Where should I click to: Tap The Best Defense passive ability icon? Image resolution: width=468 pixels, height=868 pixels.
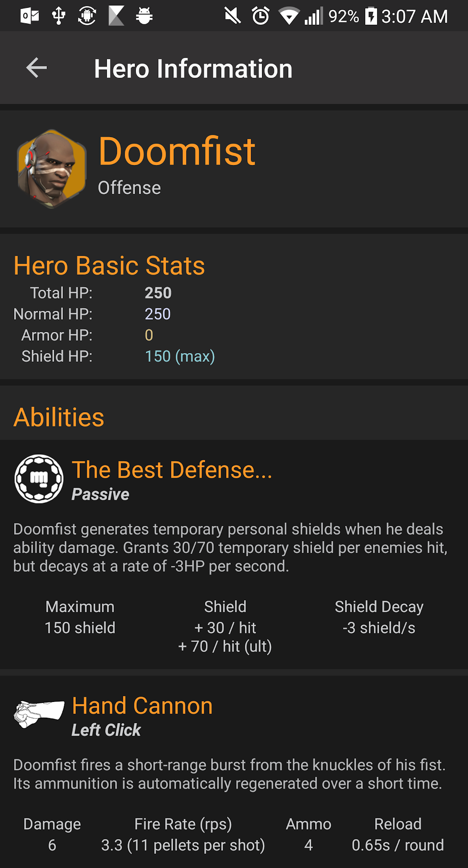[x=39, y=479]
